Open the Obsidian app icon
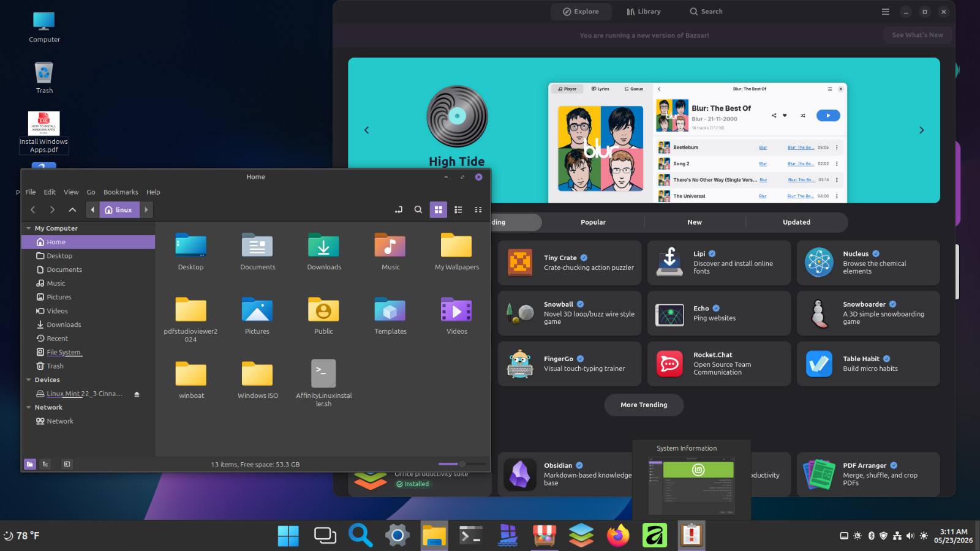 coord(520,474)
